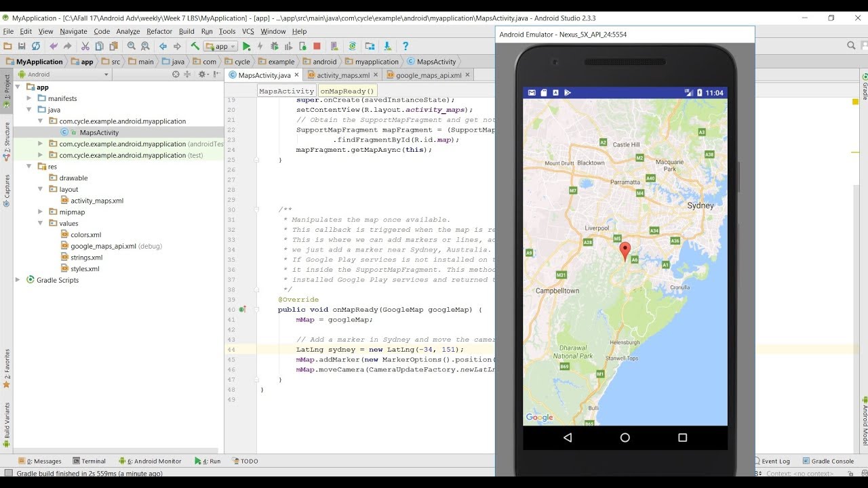Viewport: 868px width, 488px height.
Task: Open the Terminal tool window
Action: pyautogui.click(x=89, y=461)
